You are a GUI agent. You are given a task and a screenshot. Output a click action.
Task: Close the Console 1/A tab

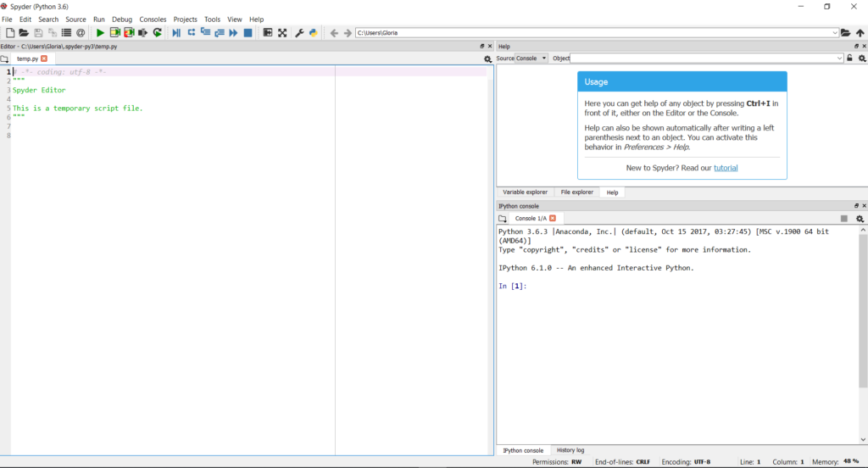pyautogui.click(x=552, y=219)
